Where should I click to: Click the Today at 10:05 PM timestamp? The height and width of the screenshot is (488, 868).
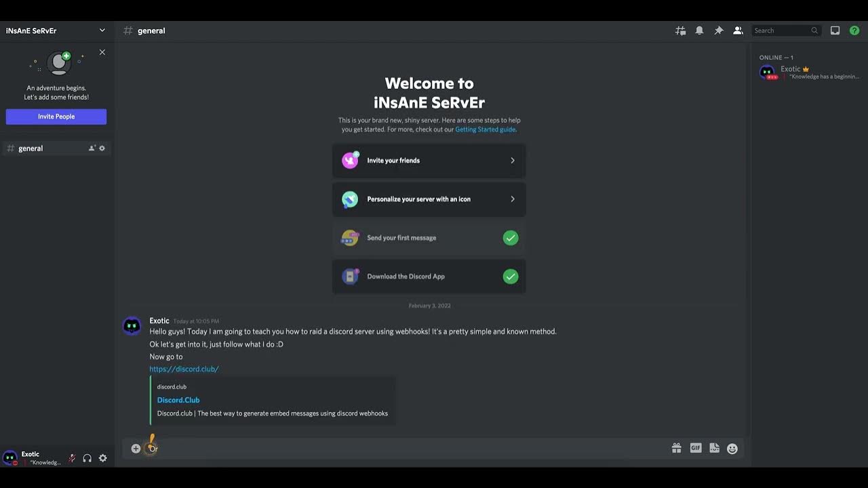pyautogui.click(x=196, y=321)
